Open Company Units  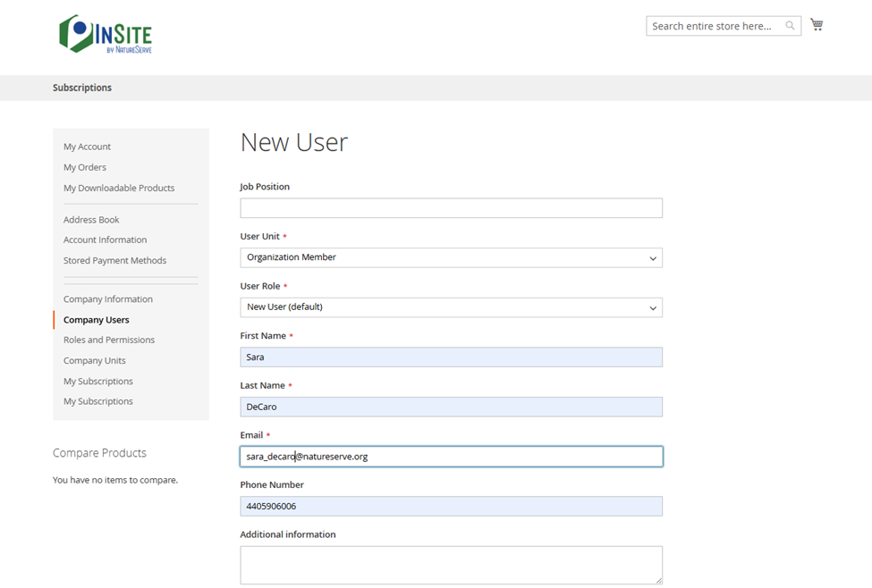(x=95, y=360)
